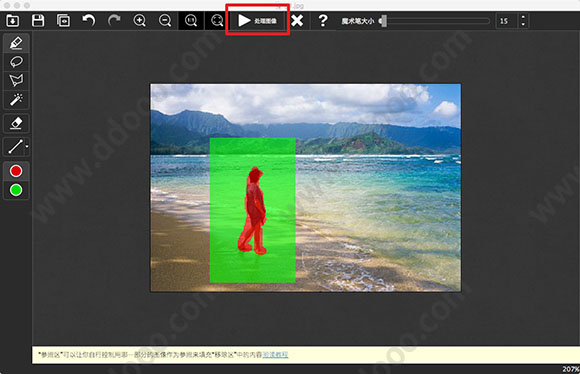Set zoom to 1:1 actual size
The height and width of the screenshot is (374, 580).
(x=191, y=21)
